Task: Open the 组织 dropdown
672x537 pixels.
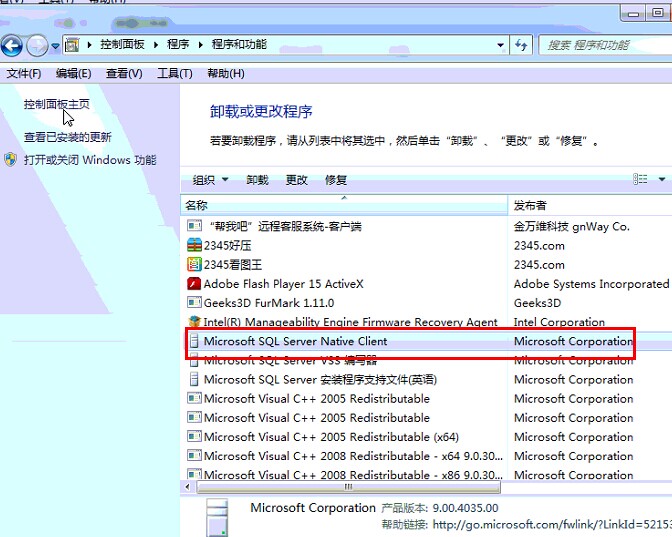Action: click(x=210, y=180)
